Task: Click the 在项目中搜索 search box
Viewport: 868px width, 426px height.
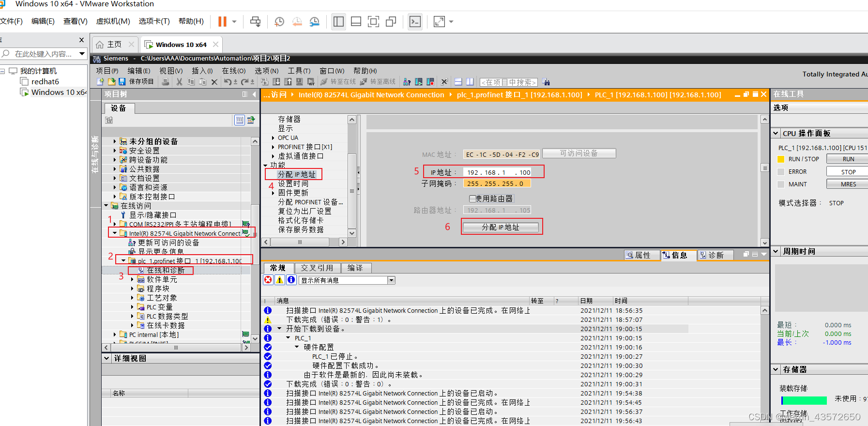Action: click(509, 82)
